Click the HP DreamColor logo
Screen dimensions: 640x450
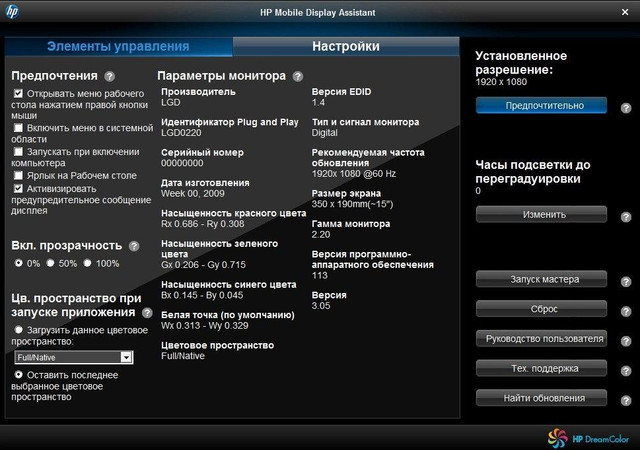click(588, 439)
